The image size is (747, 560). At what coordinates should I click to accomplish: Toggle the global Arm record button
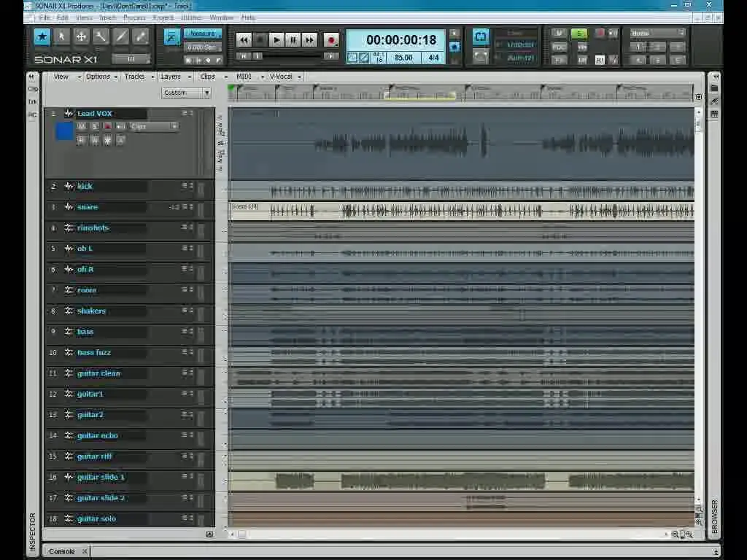[x=600, y=34]
